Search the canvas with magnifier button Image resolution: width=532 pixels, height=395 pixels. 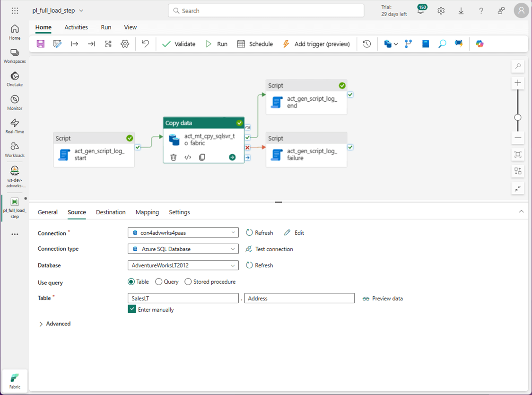pos(518,66)
